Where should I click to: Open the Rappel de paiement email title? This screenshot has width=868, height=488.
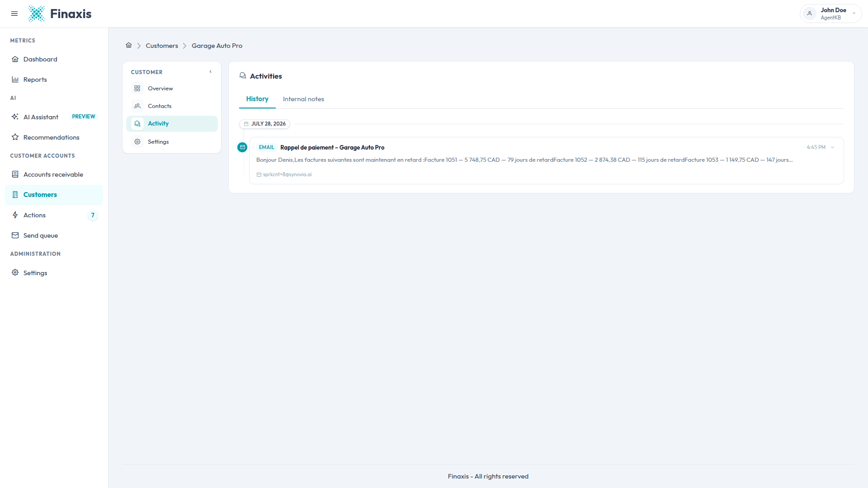click(332, 147)
